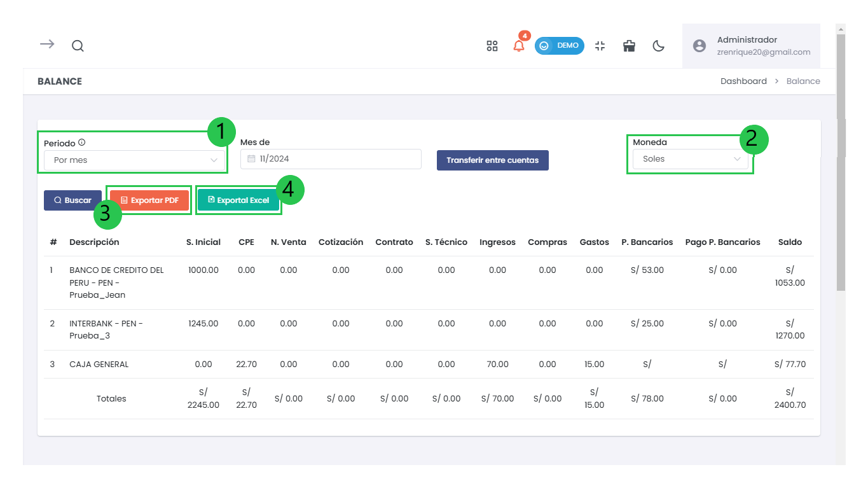868x488 pixels.
Task: Click the info icon beside Periodo
Action: point(81,143)
